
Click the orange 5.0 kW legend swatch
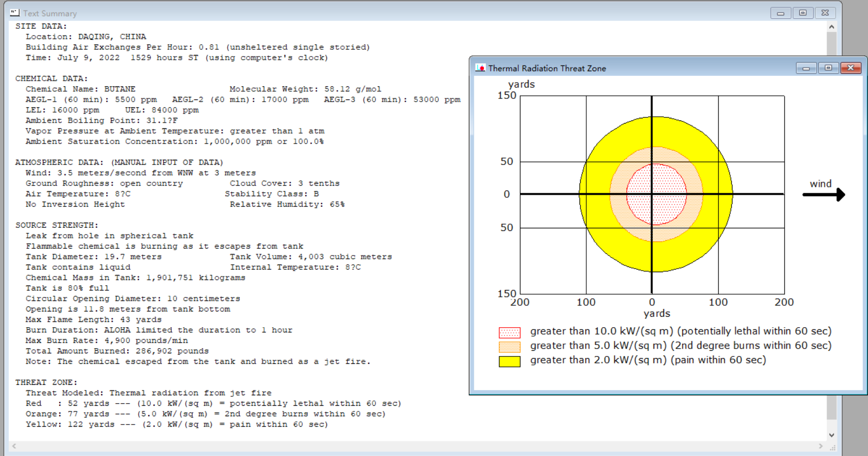pyautogui.click(x=509, y=347)
